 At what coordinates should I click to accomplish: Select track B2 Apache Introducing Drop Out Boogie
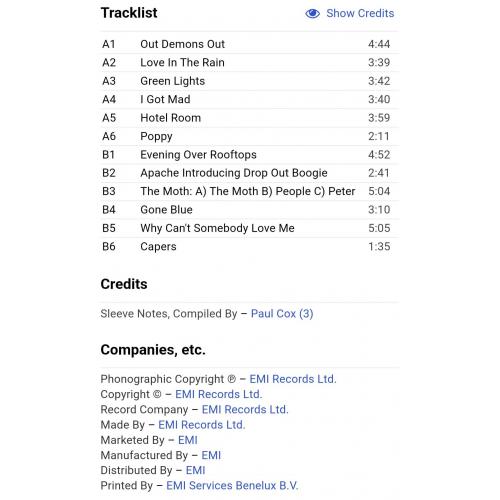250,173
